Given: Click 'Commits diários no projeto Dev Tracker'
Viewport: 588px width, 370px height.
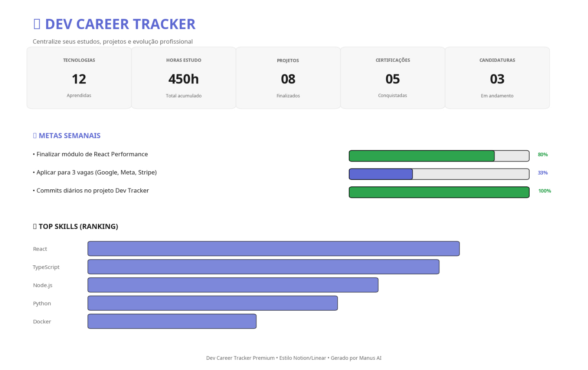Looking at the screenshot, I should coord(91,191).
